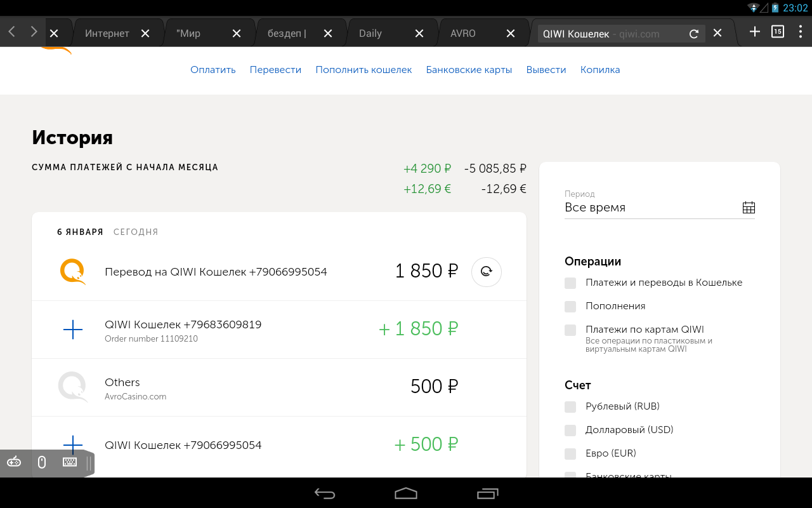Toggle the Рублевый (RUB) account checkbox
Image resolution: width=812 pixels, height=508 pixels.
[x=570, y=406]
